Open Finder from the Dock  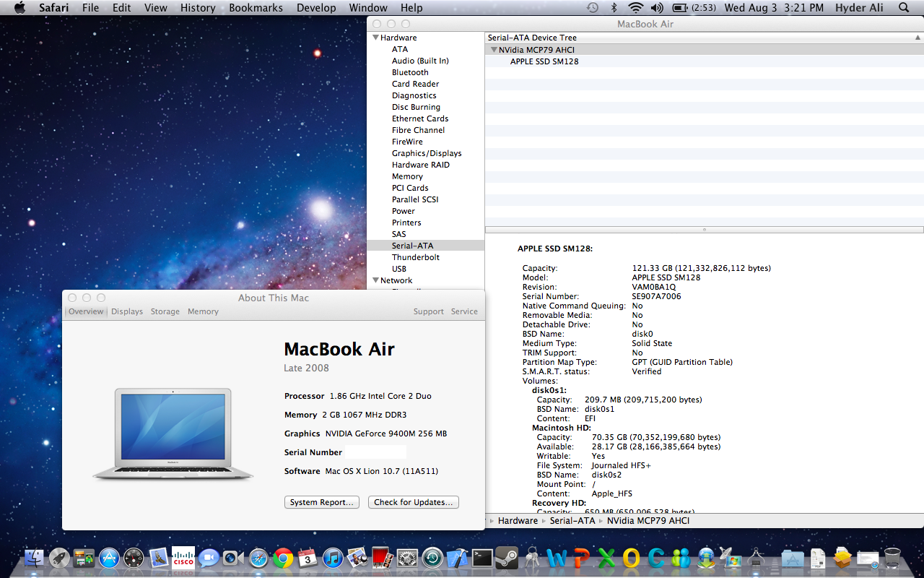click(34, 558)
